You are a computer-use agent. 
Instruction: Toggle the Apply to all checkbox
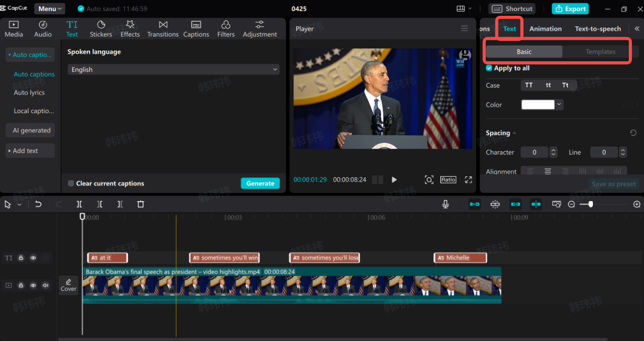click(489, 68)
